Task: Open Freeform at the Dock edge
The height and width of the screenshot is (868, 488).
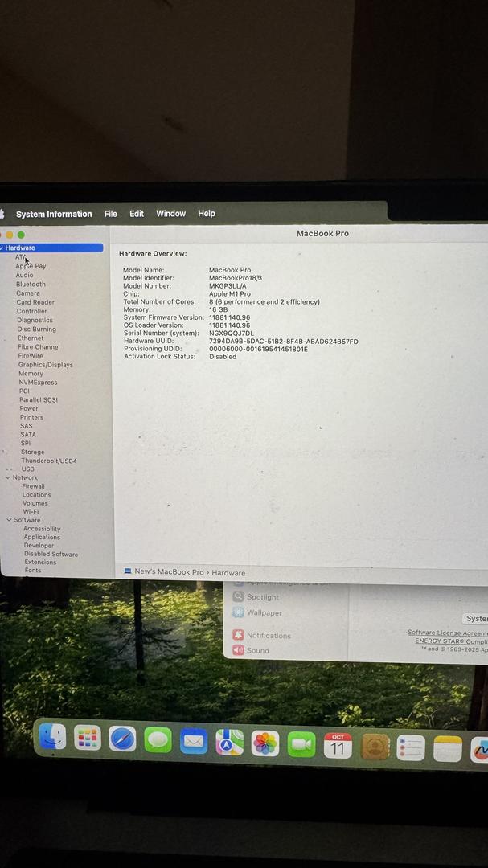Action: pos(479,750)
